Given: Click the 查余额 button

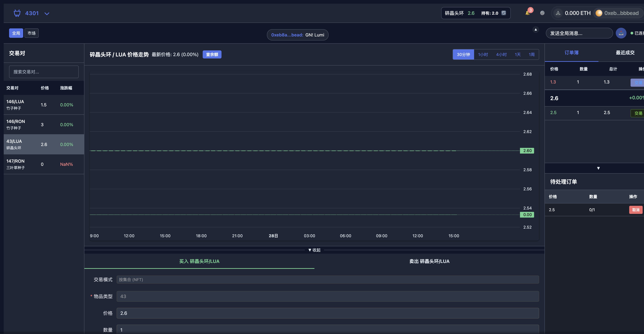Looking at the screenshot, I should (x=212, y=54).
